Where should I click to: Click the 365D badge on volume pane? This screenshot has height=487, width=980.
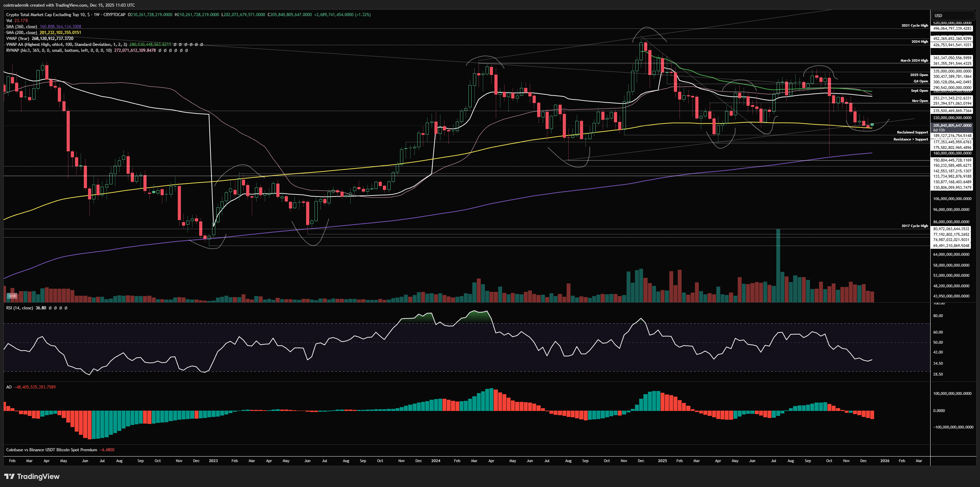(12, 296)
